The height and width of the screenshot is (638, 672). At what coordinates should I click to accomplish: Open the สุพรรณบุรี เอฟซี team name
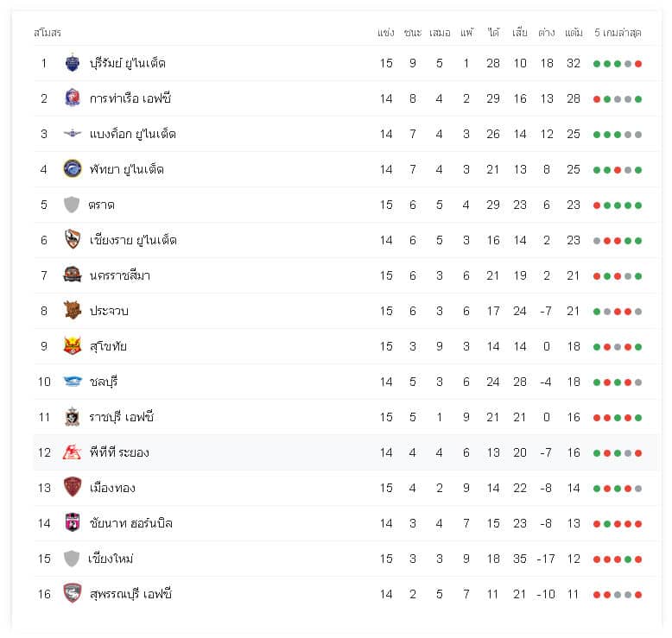[130, 594]
